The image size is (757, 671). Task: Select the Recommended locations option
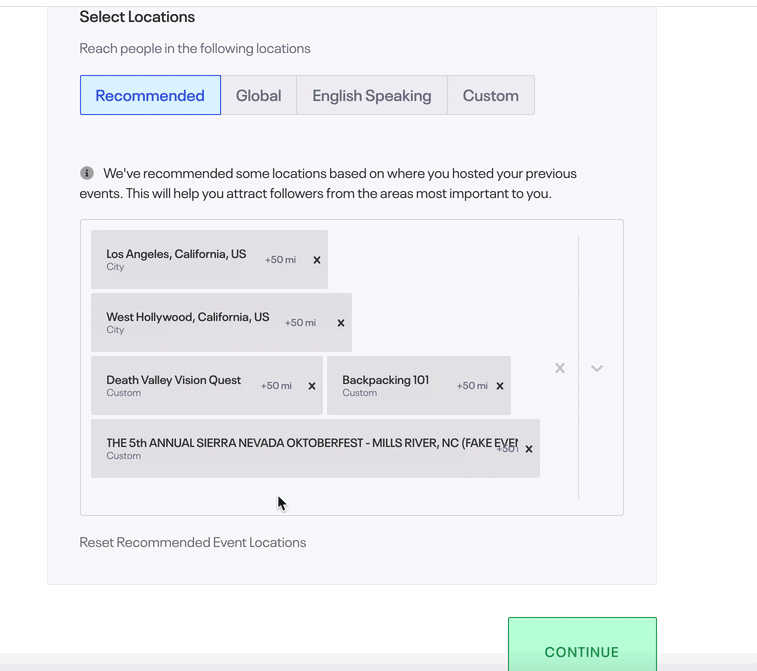[150, 96]
